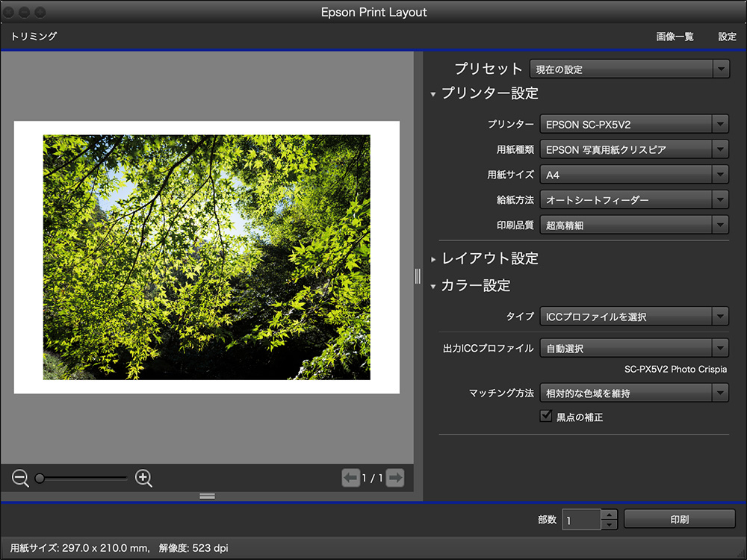747x560 pixels.
Task: Click the previous image arrow icon
Action: click(351, 478)
